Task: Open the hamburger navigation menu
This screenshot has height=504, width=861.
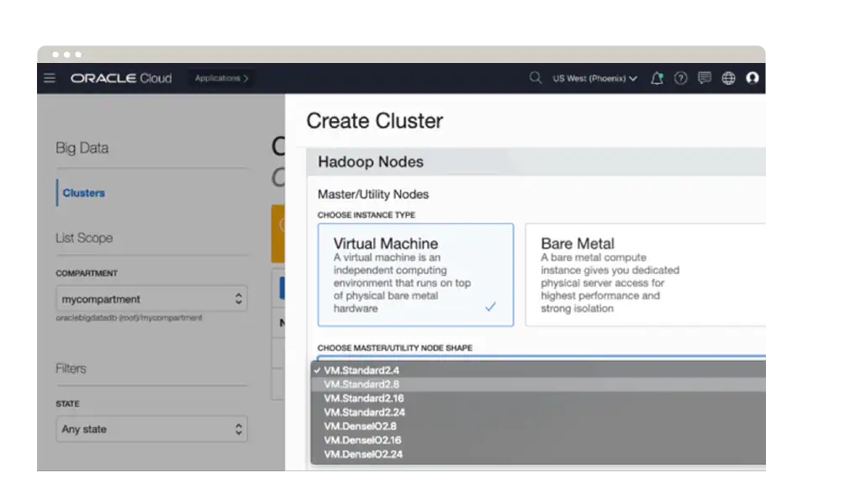Action: [50, 78]
